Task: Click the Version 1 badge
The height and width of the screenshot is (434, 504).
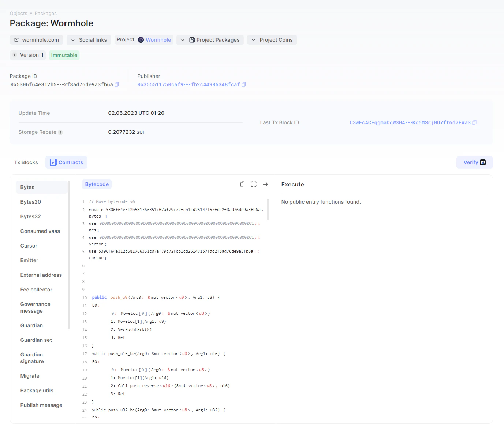Action: [28, 55]
